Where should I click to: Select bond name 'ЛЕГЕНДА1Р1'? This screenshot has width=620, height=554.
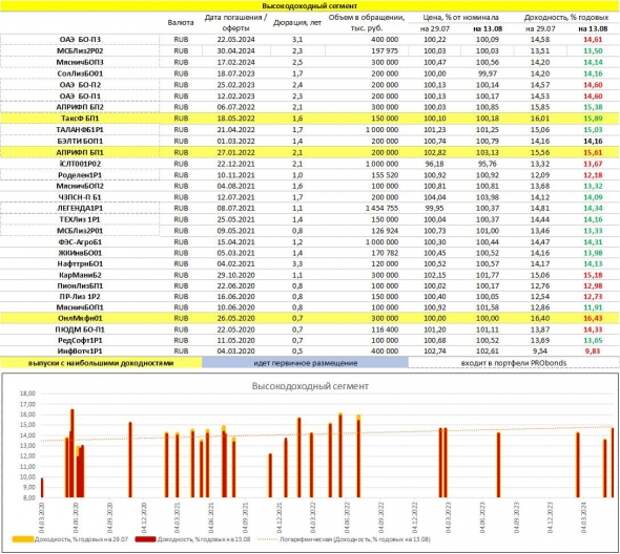click(x=80, y=208)
